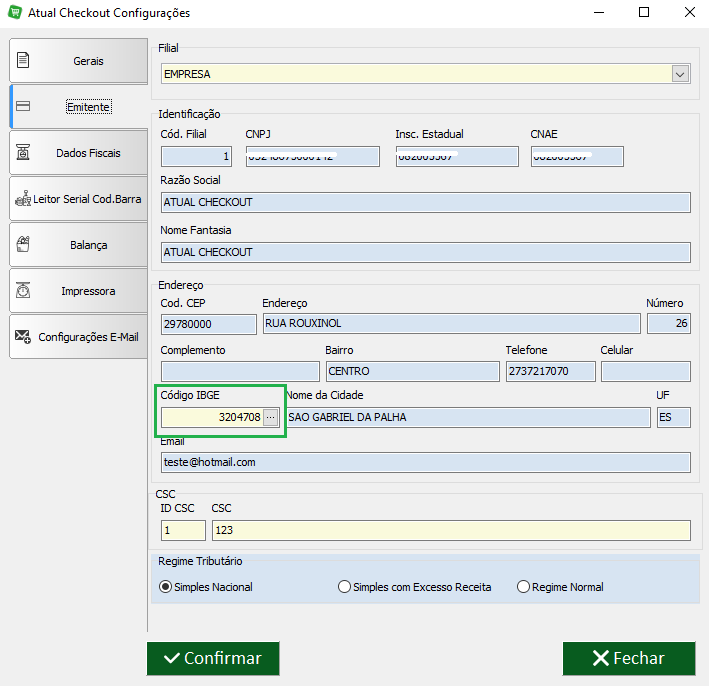This screenshot has width=709, height=686.
Task: Click the Razão Social field
Action: click(x=425, y=202)
